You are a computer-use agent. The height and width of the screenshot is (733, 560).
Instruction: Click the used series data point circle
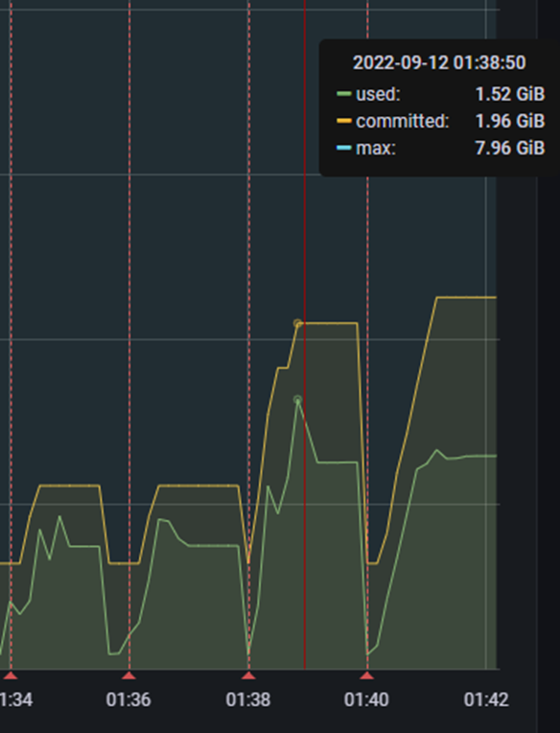click(x=297, y=400)
